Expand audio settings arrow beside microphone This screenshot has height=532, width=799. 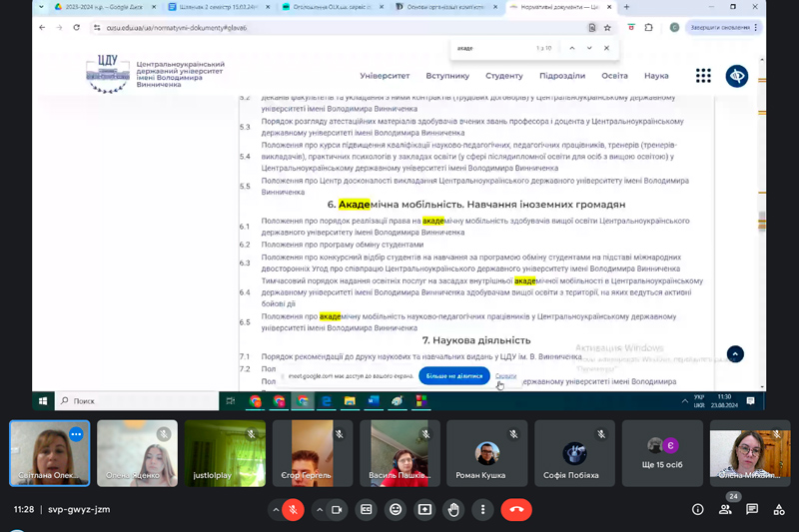point(275,509)
